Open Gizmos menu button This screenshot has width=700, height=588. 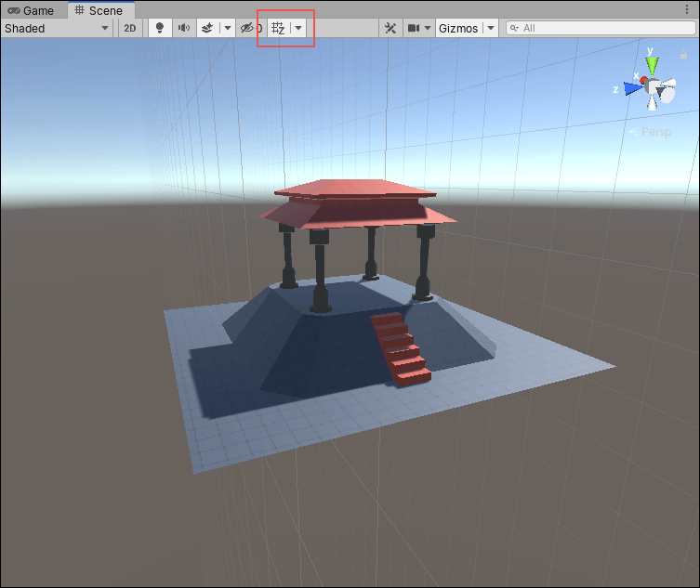[457, 28]
